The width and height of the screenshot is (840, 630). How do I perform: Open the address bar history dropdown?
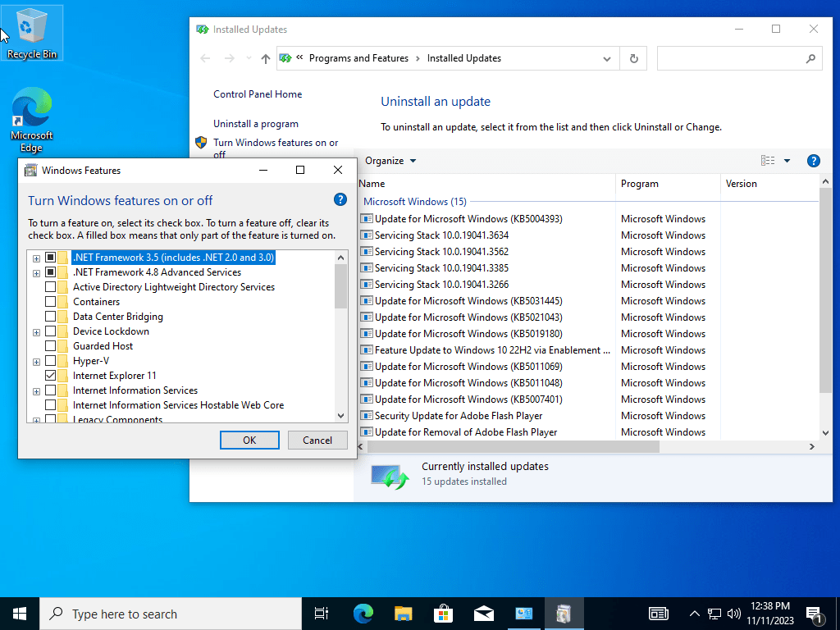pyautogui.click(x=607, y=59)
